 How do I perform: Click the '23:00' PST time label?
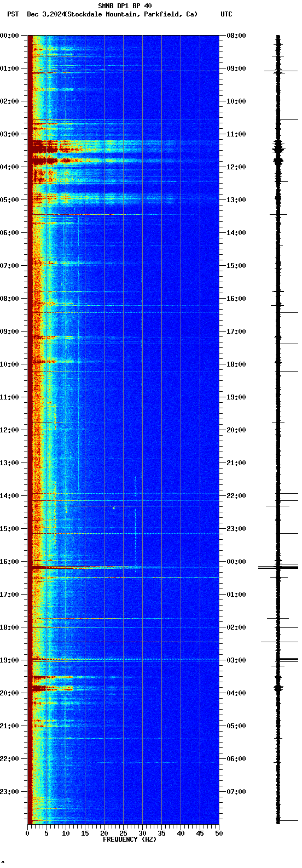[9, 792]
